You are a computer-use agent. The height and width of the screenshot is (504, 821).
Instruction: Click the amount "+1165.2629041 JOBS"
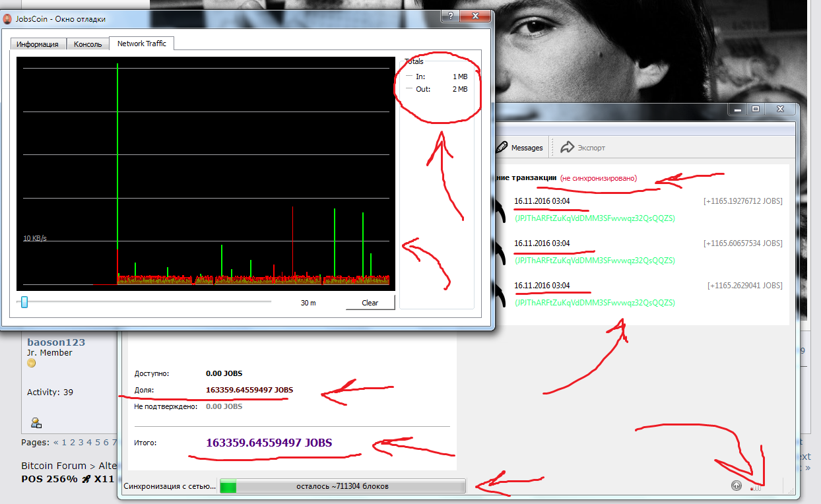coord(745,286)
